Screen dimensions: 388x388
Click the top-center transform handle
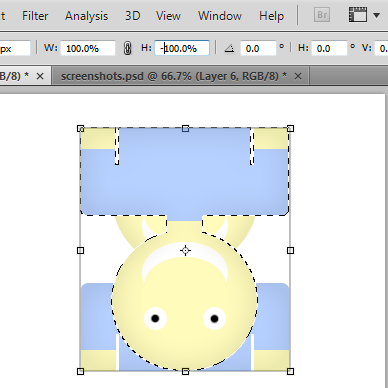tap(186, 129)
